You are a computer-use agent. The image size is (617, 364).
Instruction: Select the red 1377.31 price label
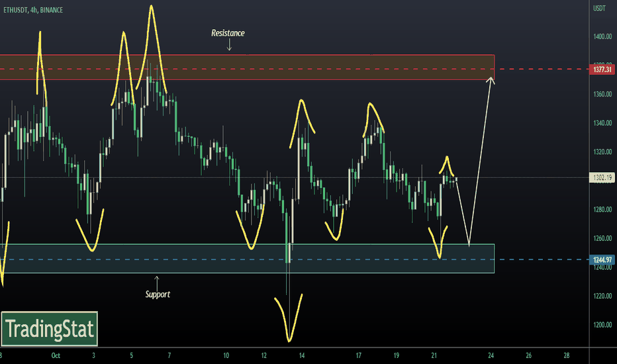pyautogui.click(x=602, y=69)
